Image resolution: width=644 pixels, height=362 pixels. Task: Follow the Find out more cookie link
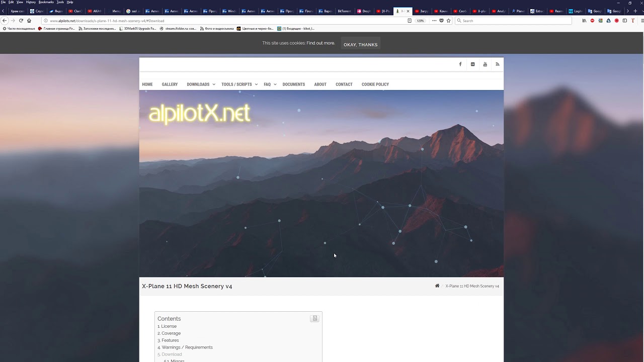point(320,43)
